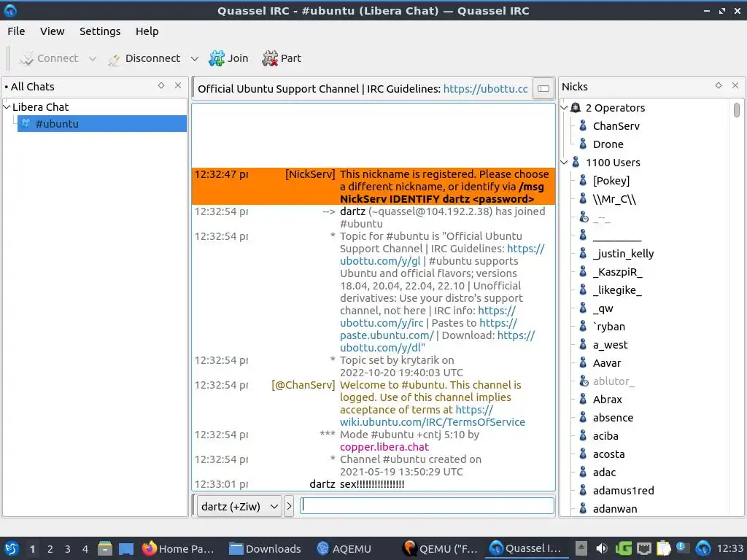The image size is (747, 560).
Task: Open the taskbar start menu icon
Action: 12,548
